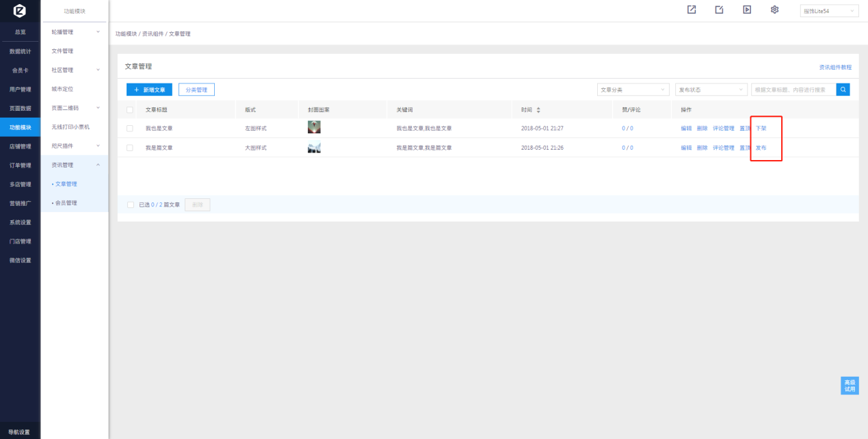The height and width of the screenshot is (439, 868).
Task: Click 下架 for the first article
Action: click(x=761, y=129)
